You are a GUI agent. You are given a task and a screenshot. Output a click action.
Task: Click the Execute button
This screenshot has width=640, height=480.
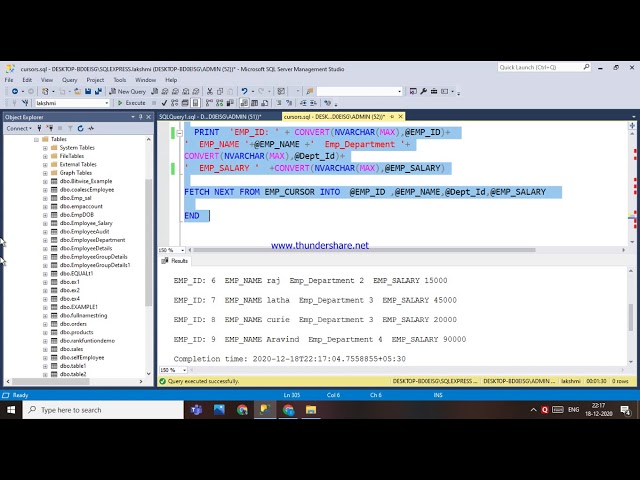pos(131,103)
